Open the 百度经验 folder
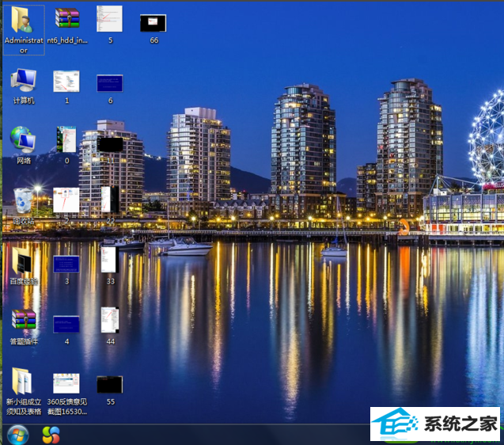This screenshot has width=504, height=445. [x=22, y=261]
